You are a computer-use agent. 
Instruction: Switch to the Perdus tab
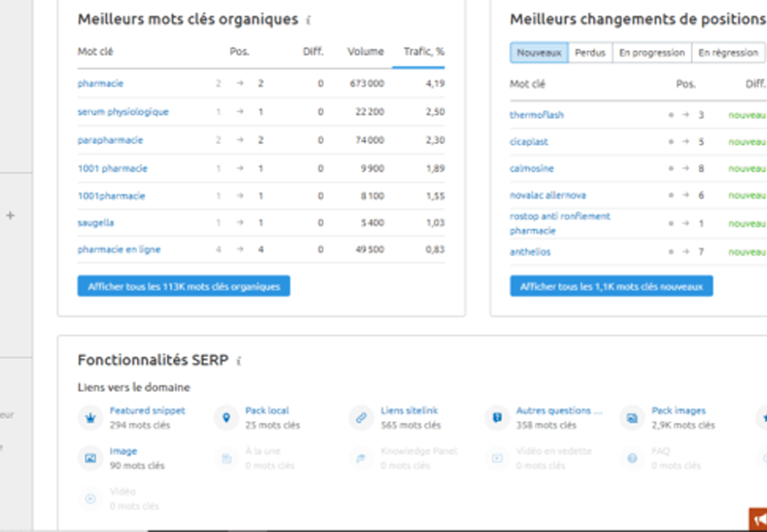click(590, 52)
